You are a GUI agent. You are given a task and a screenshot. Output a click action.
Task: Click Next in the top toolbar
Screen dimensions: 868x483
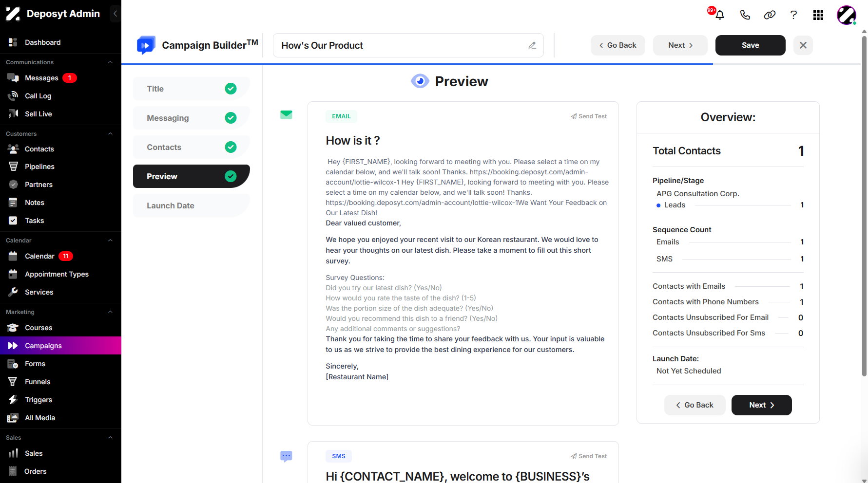pyautogui.click(x=680, y=45)
